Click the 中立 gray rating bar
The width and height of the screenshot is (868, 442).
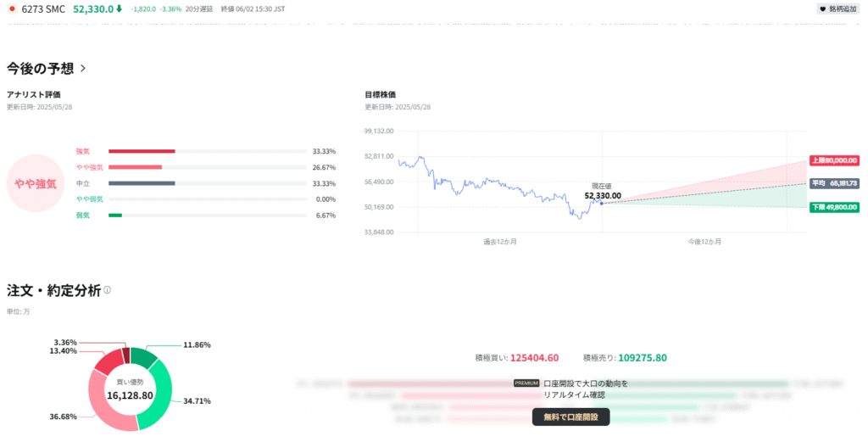(x=142, y=183)
